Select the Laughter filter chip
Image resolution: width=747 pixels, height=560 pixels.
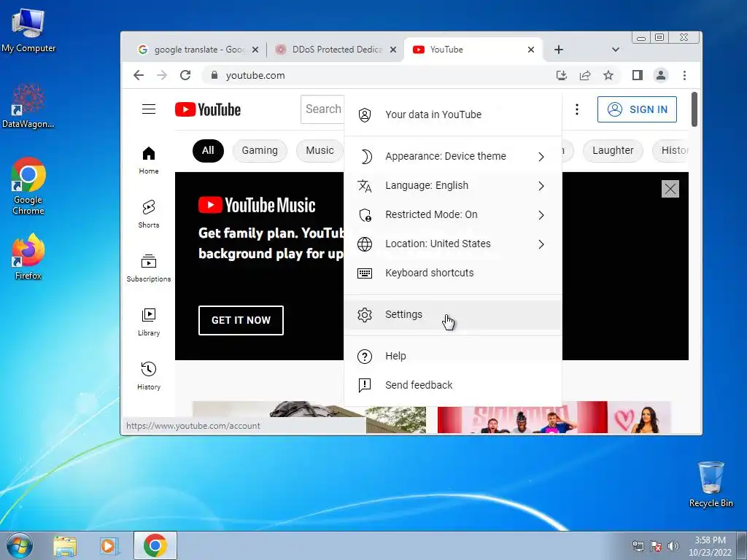(x=613, y=150)
